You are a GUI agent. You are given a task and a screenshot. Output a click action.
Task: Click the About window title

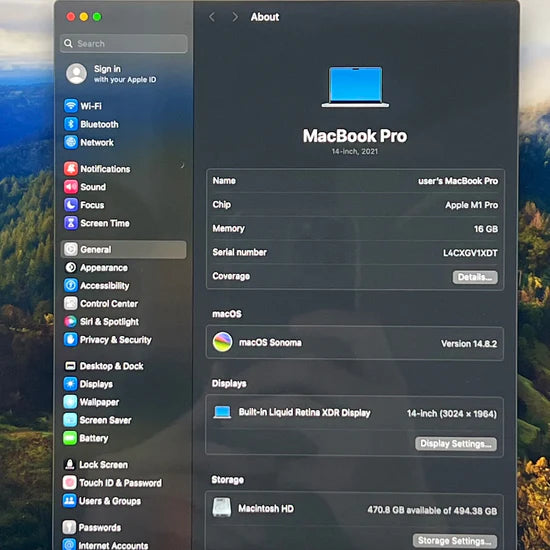265,17
